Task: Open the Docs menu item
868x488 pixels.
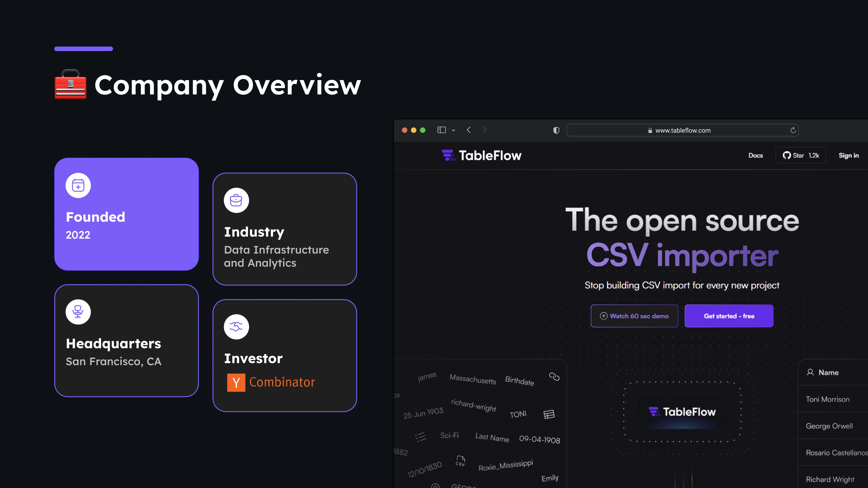Action: (x=755, y=155)
